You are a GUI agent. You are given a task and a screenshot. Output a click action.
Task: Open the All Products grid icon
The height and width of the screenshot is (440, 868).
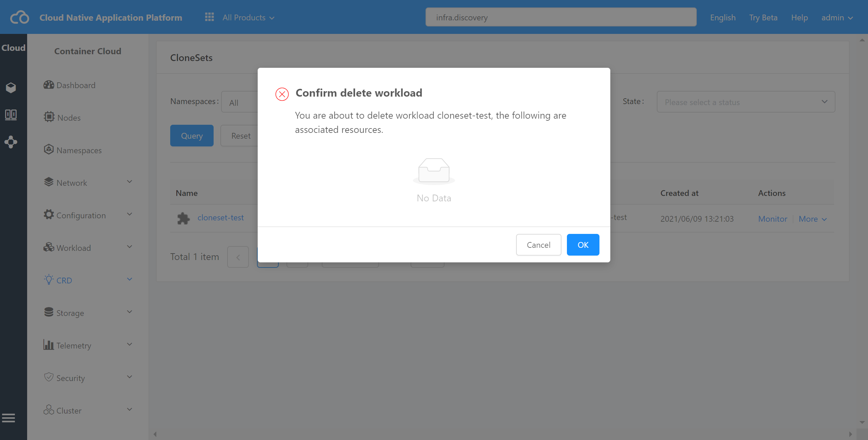pos(210,17)
